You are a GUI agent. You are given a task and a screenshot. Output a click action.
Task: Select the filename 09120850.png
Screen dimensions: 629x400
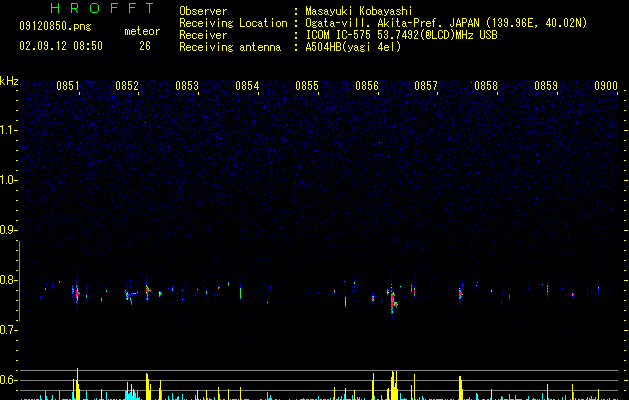pos(55,27)
